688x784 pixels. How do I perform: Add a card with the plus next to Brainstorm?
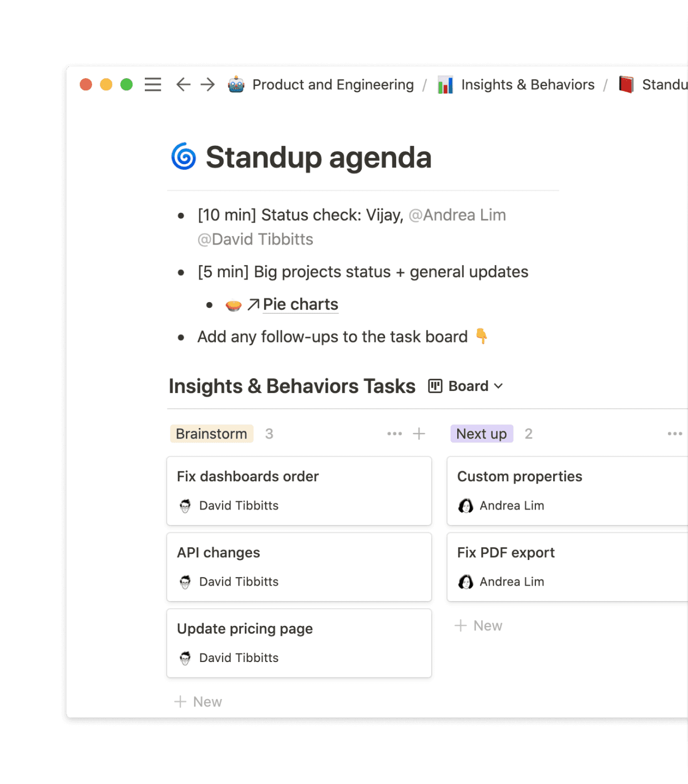coord(419,434)
